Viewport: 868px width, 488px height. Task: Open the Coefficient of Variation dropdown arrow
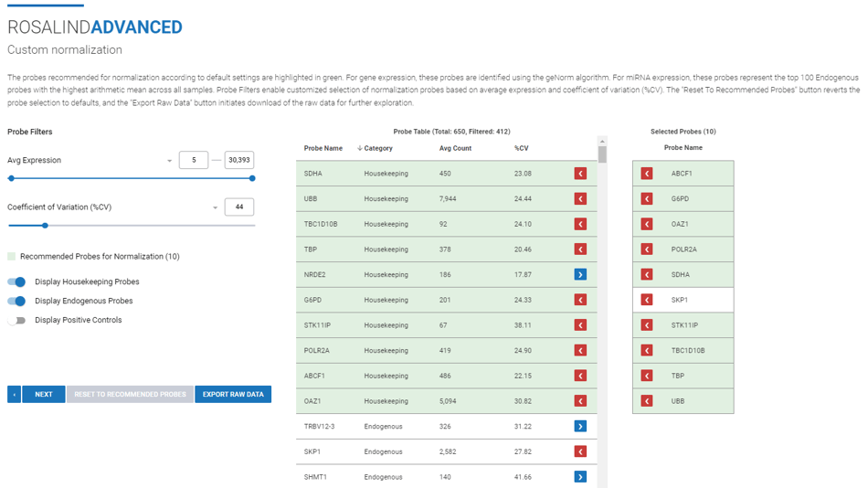point(215,207)
